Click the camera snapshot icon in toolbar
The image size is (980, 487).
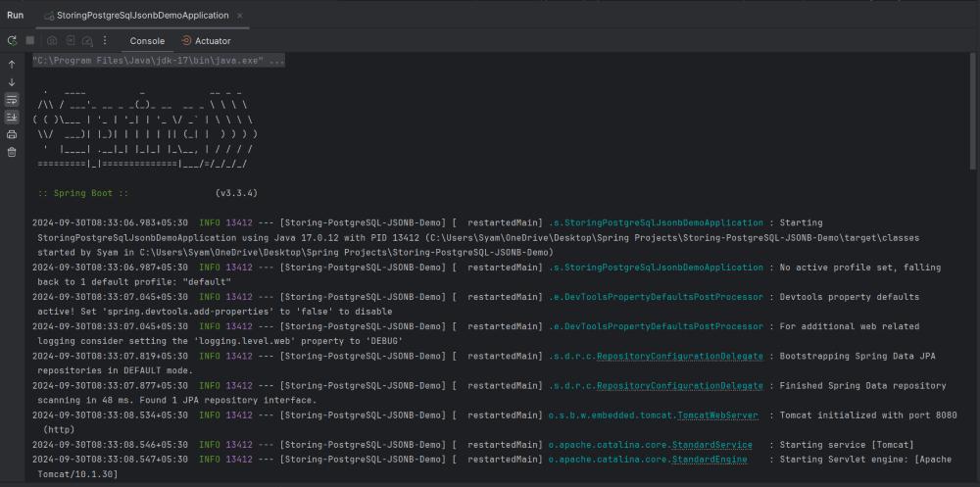(52, 40)
